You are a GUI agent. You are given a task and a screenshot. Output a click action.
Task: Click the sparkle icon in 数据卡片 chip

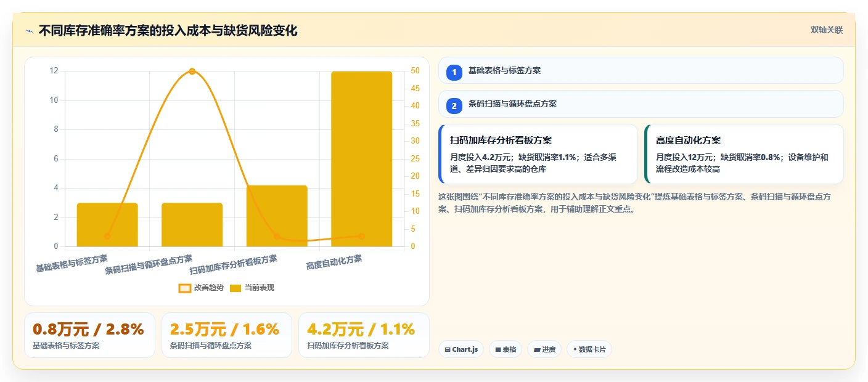point(575,349)
